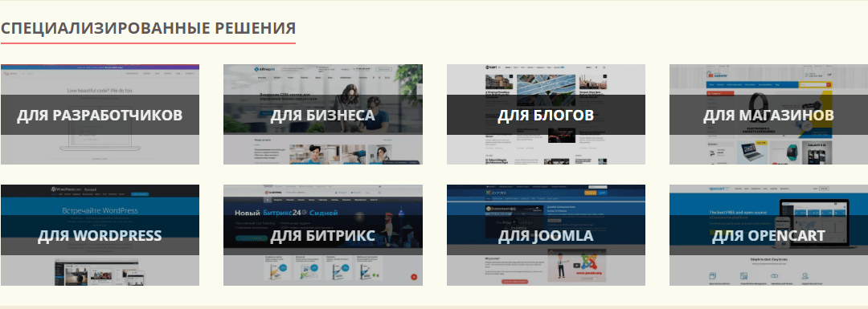Open the ДЛЯ РАЗРАБОТЧИКОВ solutions card
868x309 pixels.
click(100, 115)
